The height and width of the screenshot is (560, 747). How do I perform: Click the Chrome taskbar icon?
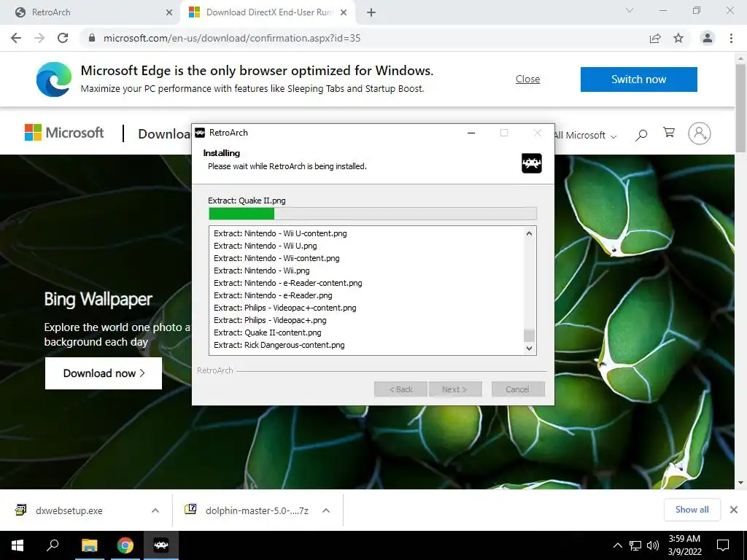point(125,545)
